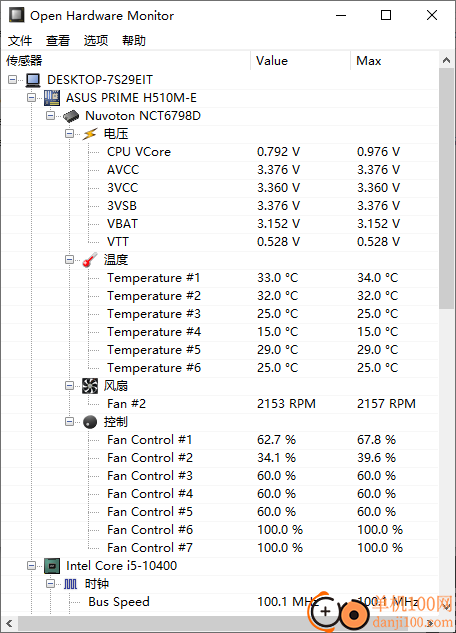The height and width of the screenshot is (633, 456).
Task: Click the black sphere icon beside 控制
Action: [x=90, y=422]
